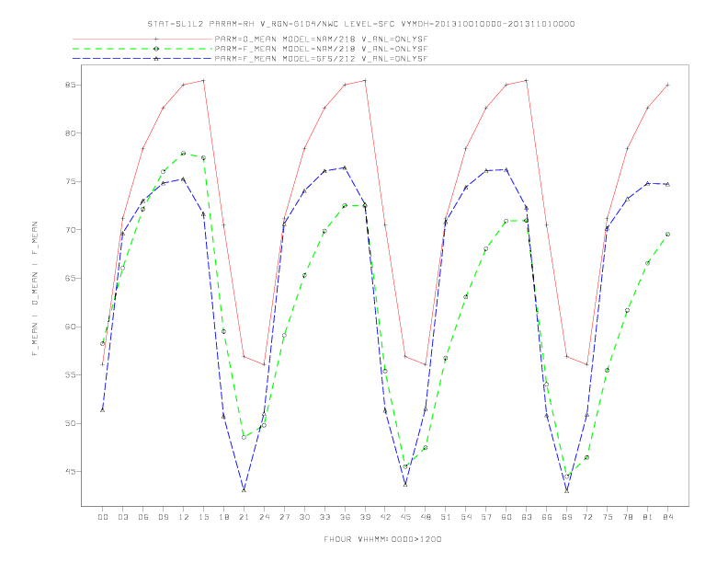Viewport: 728px width, 563px height.
Task: Click x-axis hour label 18
Action: tap(223, 517)
